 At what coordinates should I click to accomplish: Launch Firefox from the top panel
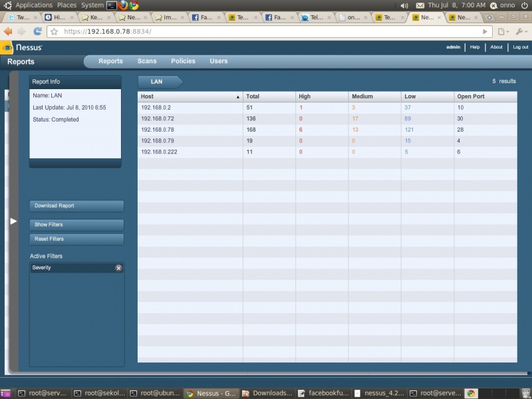point(122,5)
